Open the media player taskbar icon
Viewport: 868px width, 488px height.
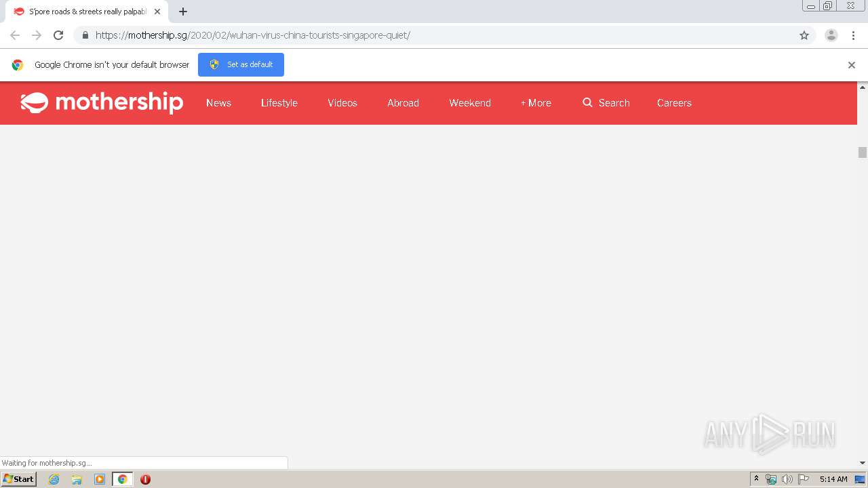(x=100, y=479)
